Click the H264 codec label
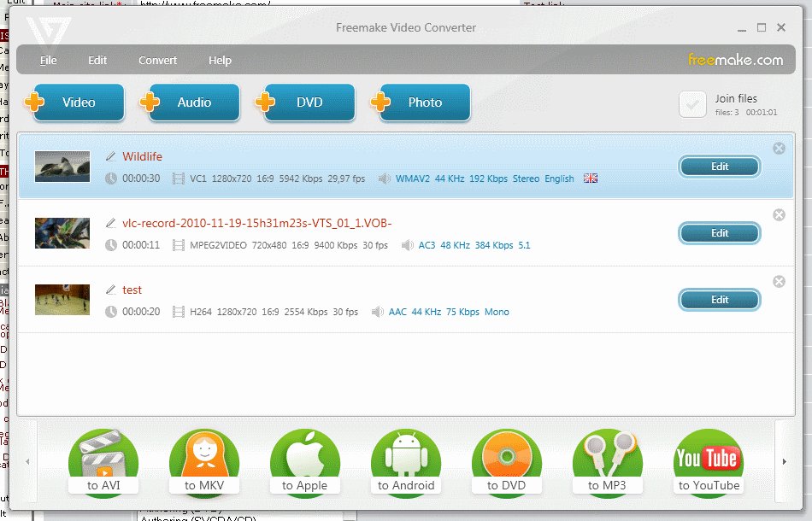The height and width of the screenshot is (521, 812). (x=200, y=312)
